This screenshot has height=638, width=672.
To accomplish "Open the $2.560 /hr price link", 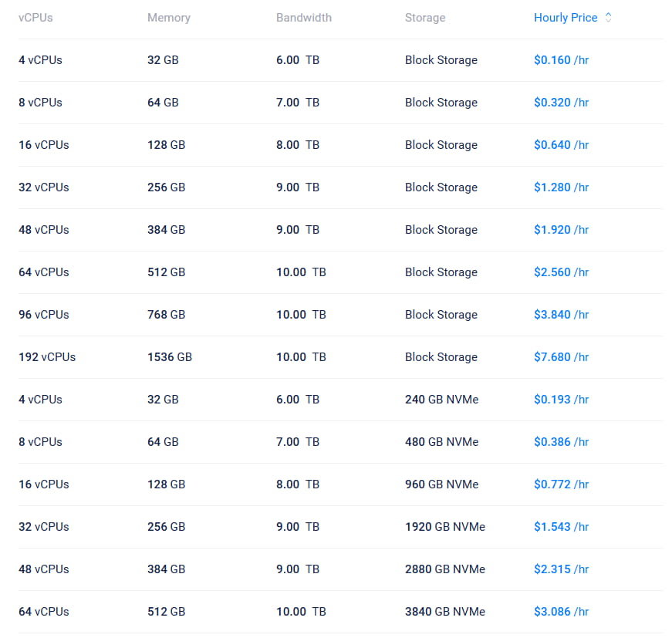I will tap(561, 272).
